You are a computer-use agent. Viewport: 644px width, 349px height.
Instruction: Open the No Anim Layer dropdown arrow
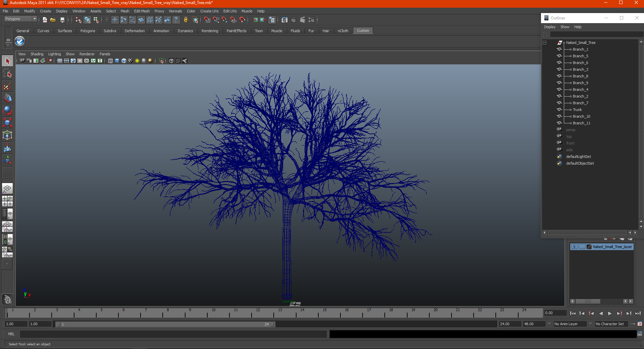pyautogui.click(x=549, y=324)
